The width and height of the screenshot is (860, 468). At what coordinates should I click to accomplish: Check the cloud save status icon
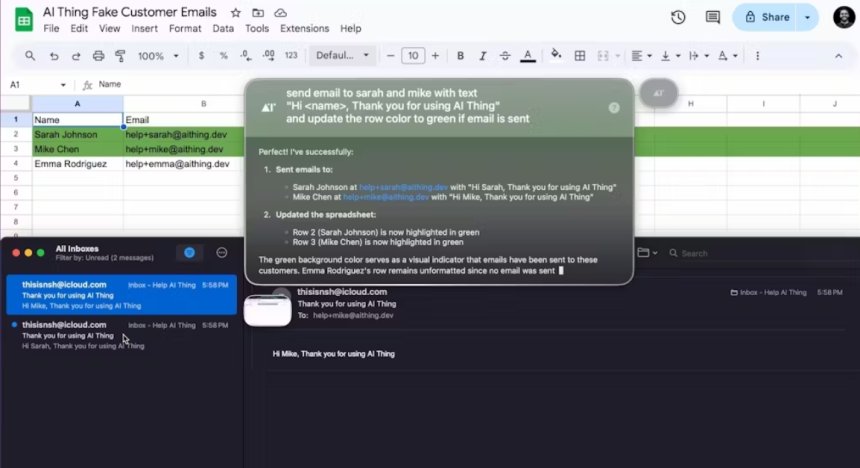280,13
